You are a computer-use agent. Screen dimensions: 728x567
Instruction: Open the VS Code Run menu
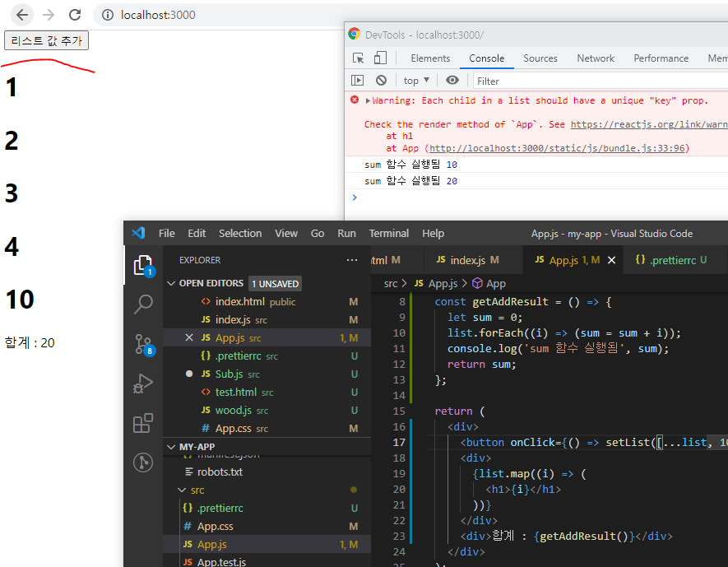(346, 233)
